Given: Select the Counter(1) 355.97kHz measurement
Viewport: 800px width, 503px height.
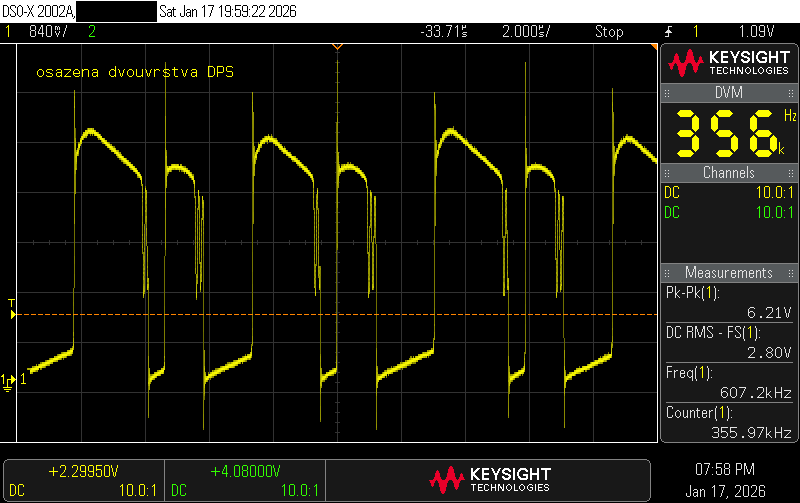Looking at the screenshot, I should (728, 422).
